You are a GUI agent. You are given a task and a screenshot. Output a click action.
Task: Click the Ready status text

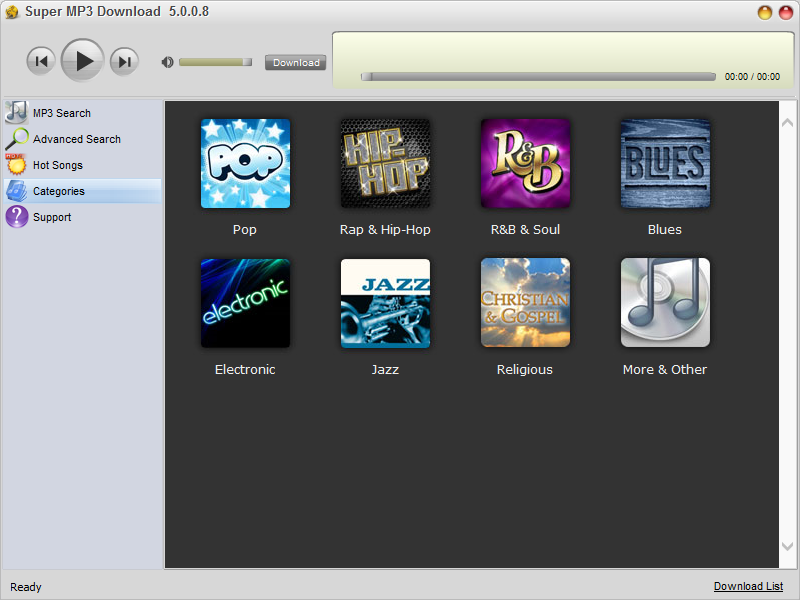[26, 587]
